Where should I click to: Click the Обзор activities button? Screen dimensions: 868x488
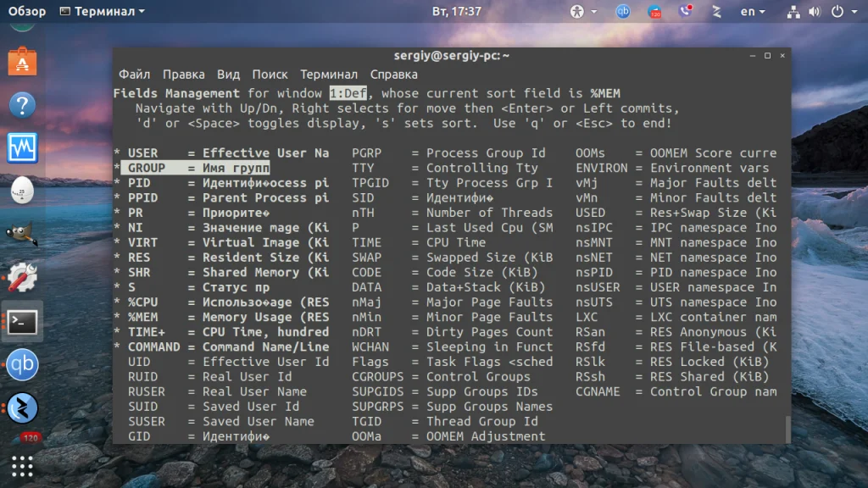pyautogui.click(x=26, y=11)
